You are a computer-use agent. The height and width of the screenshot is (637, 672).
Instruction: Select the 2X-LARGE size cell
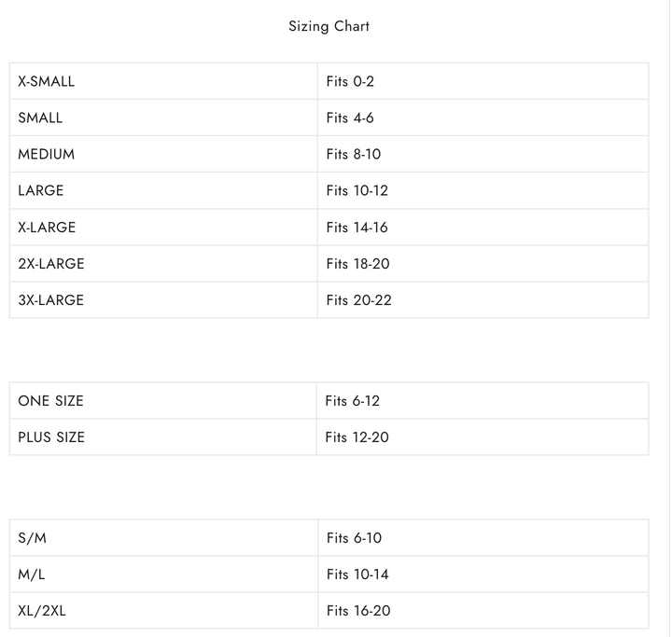[163, 263]
